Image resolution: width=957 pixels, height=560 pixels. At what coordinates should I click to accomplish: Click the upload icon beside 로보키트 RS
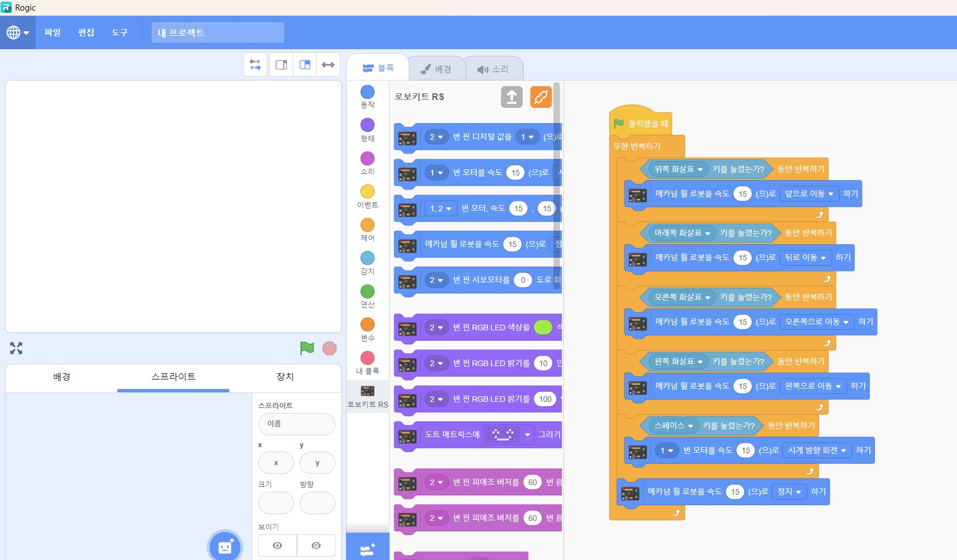click(x=511, y=97)
